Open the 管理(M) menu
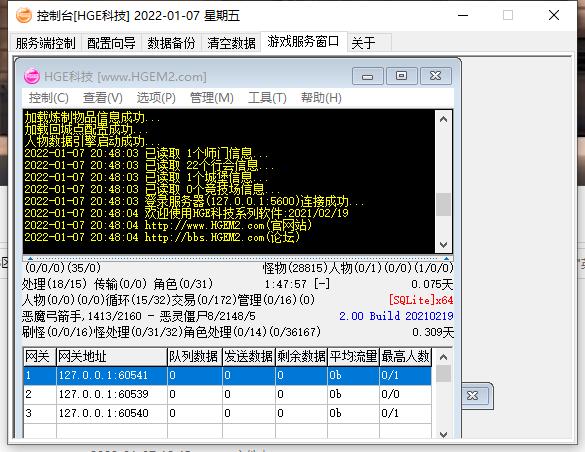 click(212, 98)
